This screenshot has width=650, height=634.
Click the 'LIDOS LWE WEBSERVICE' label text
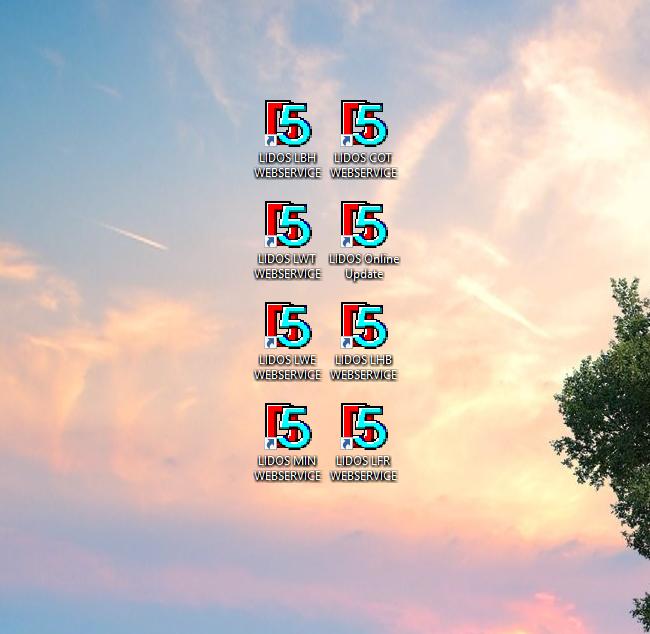[288, 367]
